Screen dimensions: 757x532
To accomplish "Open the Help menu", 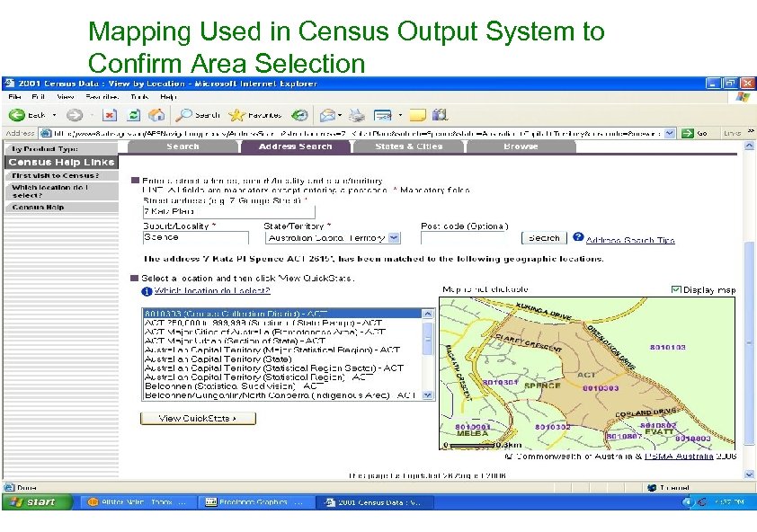I will coord(168,97).
